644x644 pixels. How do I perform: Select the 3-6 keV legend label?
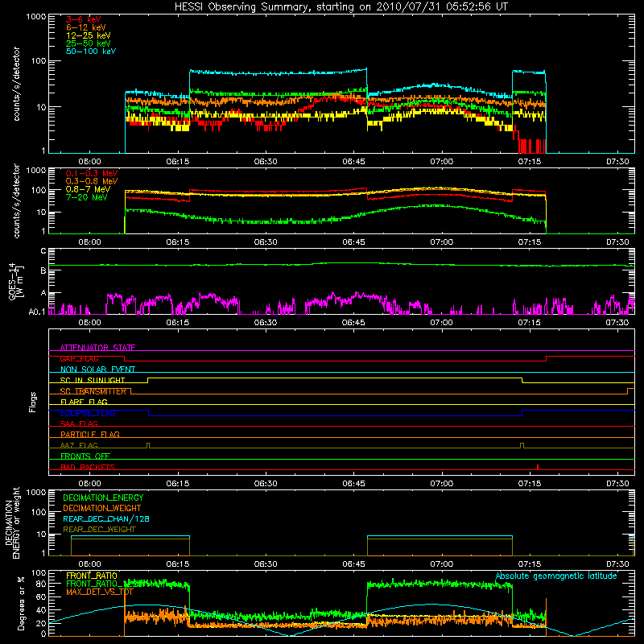pyautogui.click(x=84, y=19)
